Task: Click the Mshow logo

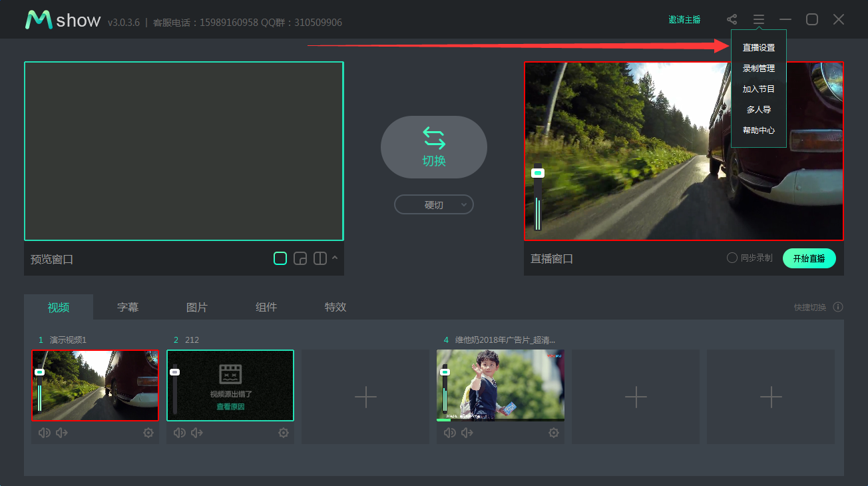Action: click(x=63, y=20)
